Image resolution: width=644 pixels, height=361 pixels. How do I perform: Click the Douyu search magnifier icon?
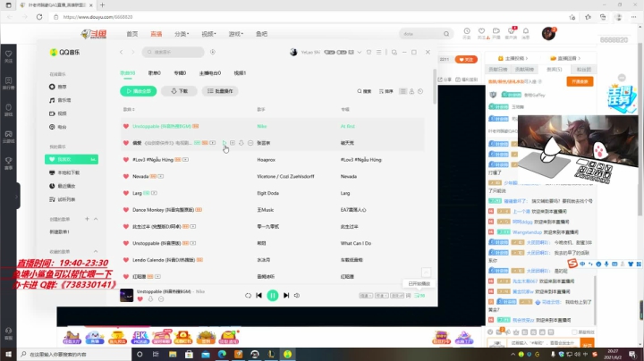click(446, 34)
